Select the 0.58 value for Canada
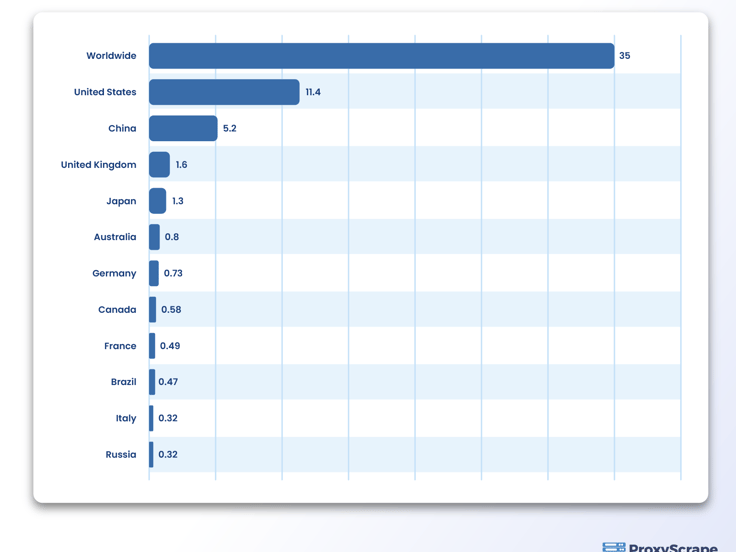Viewport: 736px width, 552px height. point(171,310)
